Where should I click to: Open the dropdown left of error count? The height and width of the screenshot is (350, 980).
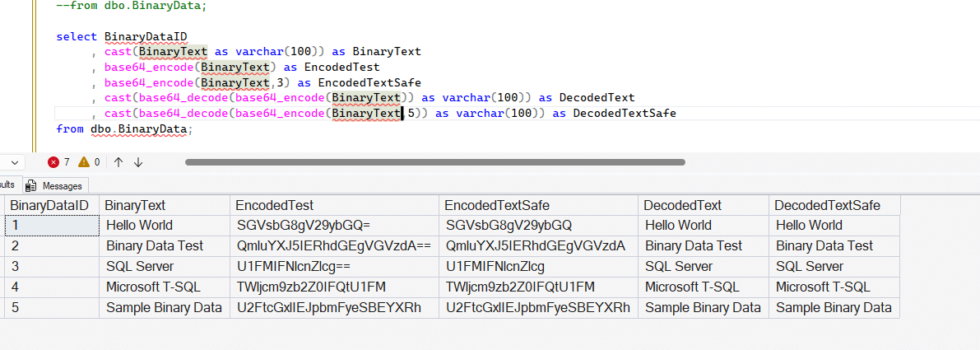coord(12,162)
